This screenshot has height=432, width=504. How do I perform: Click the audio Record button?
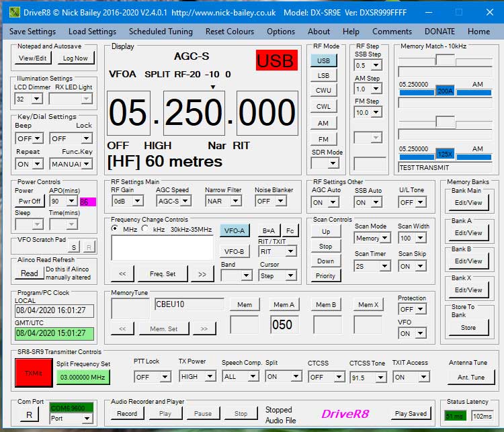[x=127, y=413]
